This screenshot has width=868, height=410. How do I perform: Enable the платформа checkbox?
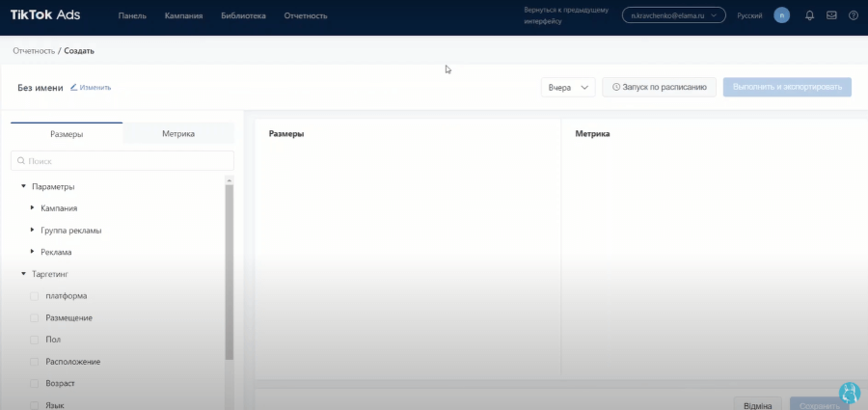coord(35,296)
